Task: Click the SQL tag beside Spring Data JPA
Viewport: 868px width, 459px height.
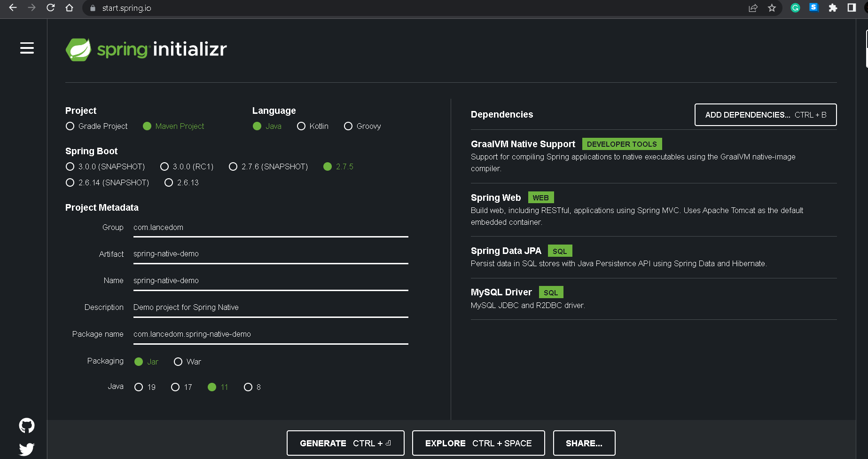Action: click(560, 251)
